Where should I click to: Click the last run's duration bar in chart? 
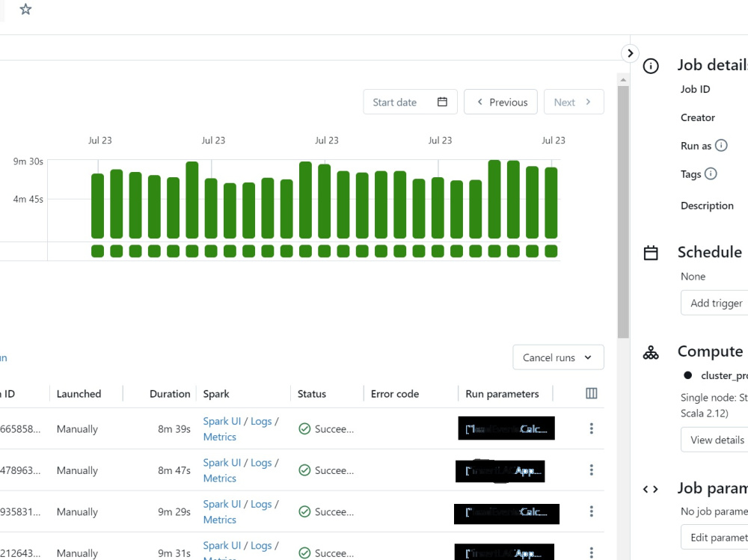tap(551, 203)
